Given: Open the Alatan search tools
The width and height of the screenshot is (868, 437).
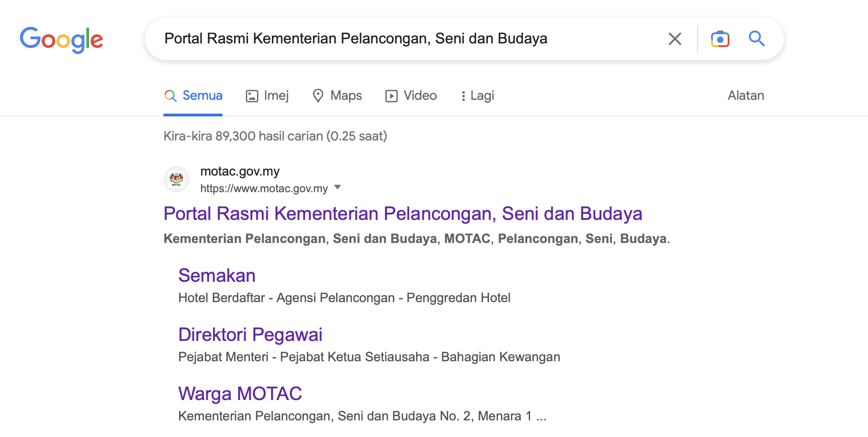Looking at the screenshot, I should tap(745, 96).
